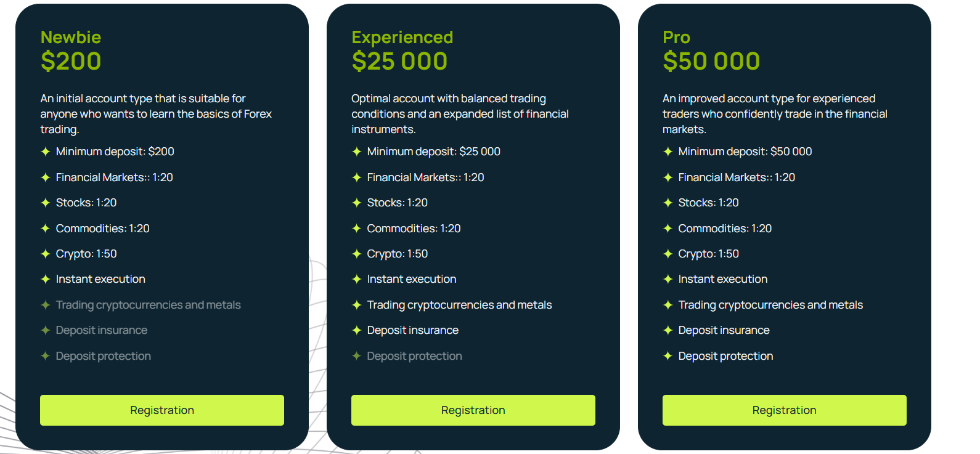Click Newbie's greyed Deposit protection item
980x454 pixels.
(104, 356)
